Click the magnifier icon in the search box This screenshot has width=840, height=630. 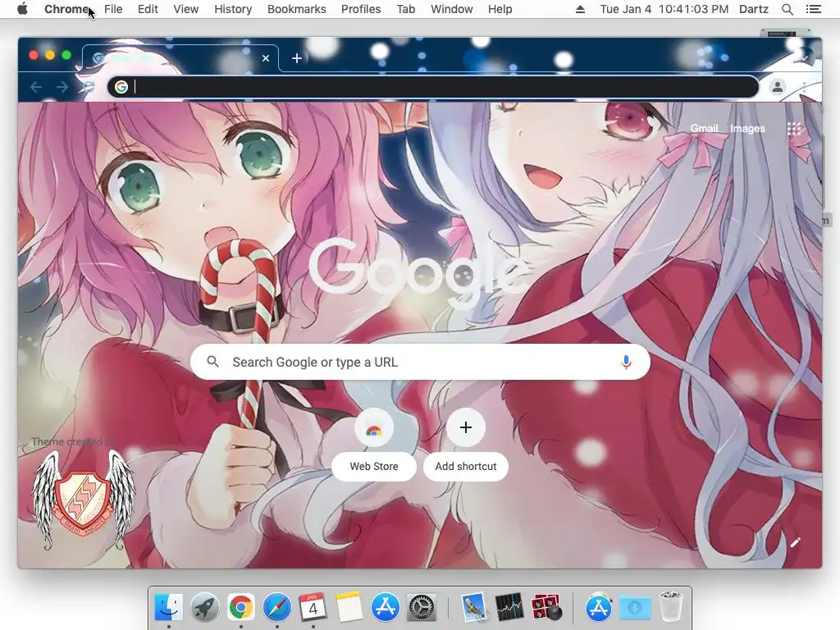pyautogui.click(x=213, y=362)
